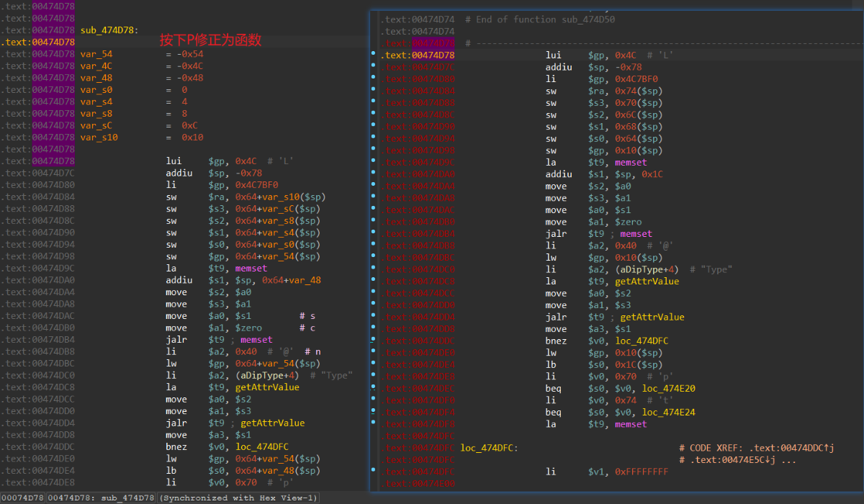864x504 pixels.
Task: Click '00474D78: sub_474D78' in the status bar
Action: pos(101,498)
